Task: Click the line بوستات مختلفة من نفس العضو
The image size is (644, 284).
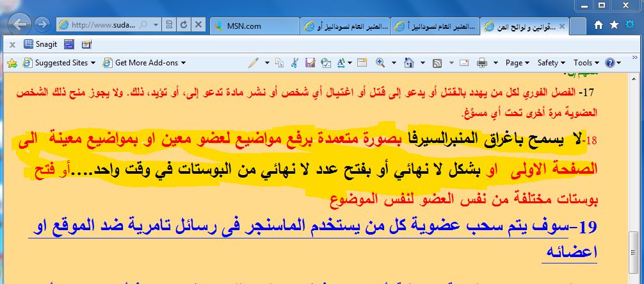Action: click(464, 201)
